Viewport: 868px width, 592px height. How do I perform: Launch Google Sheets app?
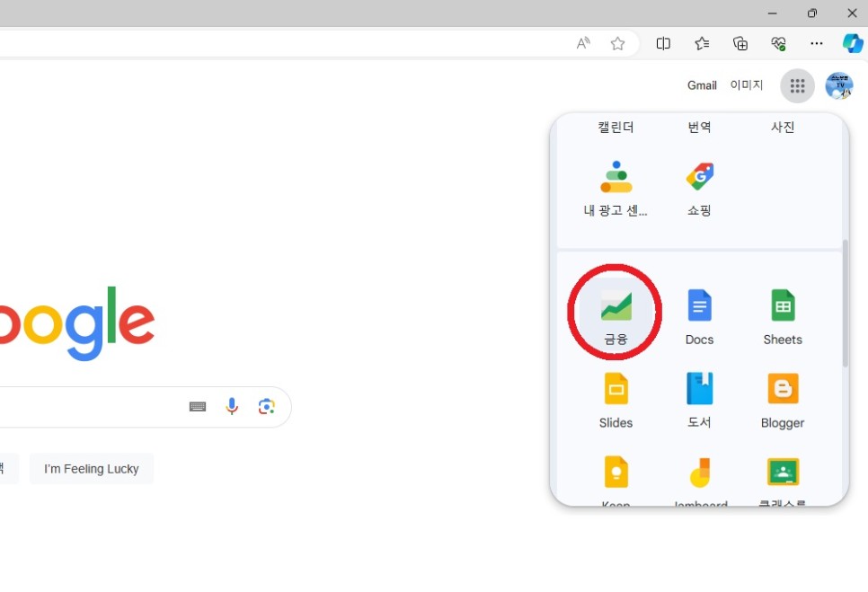[x=783, y=317]
